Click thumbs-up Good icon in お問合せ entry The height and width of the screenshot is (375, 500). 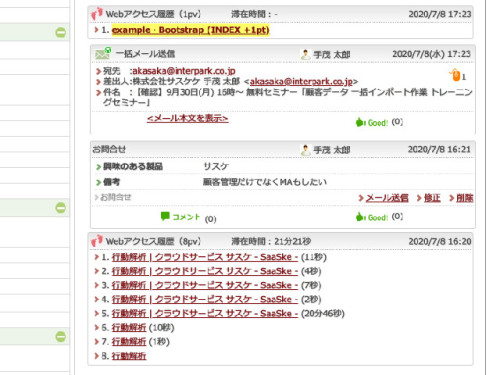tap(360, 217)
